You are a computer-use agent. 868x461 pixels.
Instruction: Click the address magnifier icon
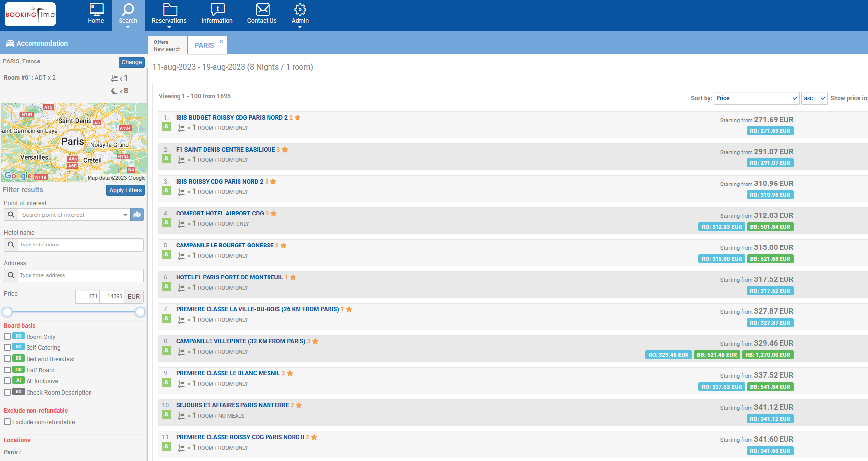[x=11, y=275]
